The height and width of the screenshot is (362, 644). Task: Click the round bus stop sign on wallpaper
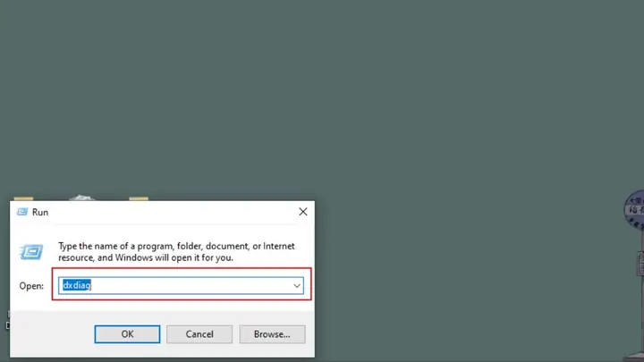[x=634, y=210]
